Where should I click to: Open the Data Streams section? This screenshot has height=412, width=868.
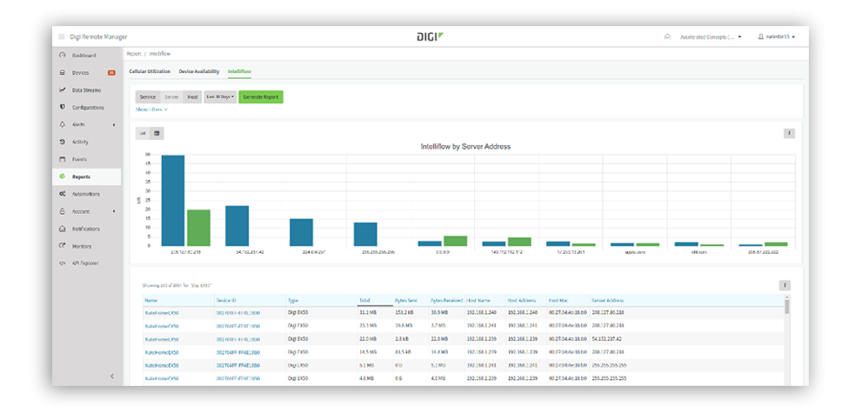click(86, 90)
